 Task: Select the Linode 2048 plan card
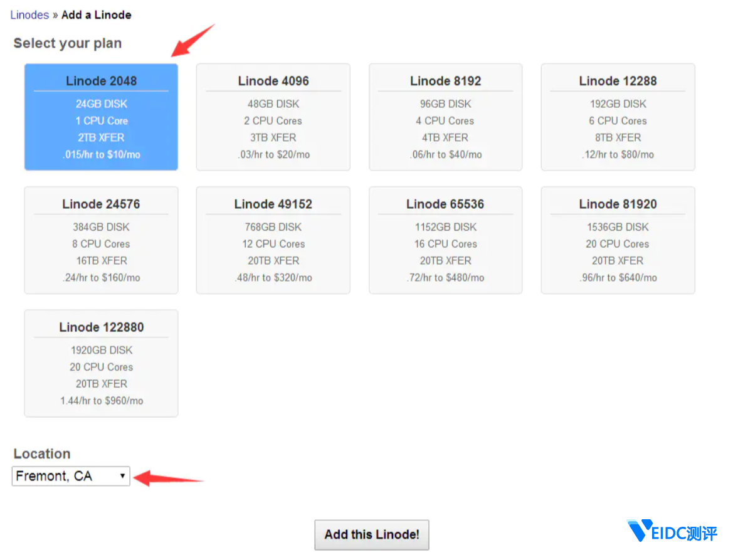(101, 117)
